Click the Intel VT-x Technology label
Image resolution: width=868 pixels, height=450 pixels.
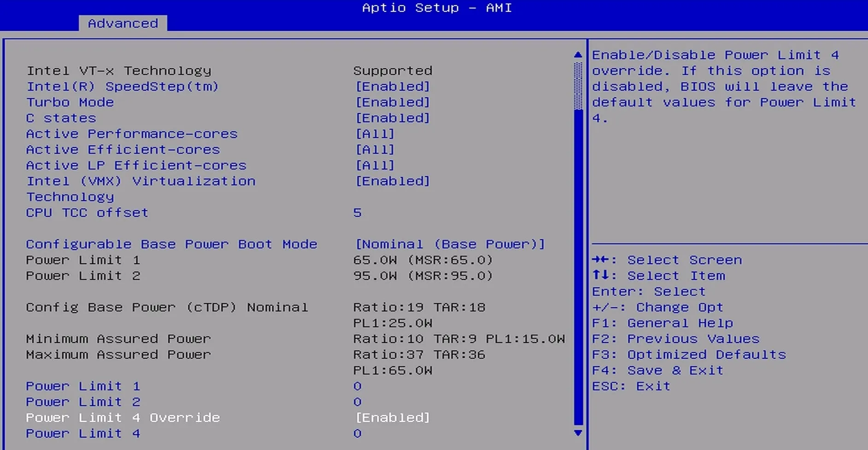[x=119, y=71]
